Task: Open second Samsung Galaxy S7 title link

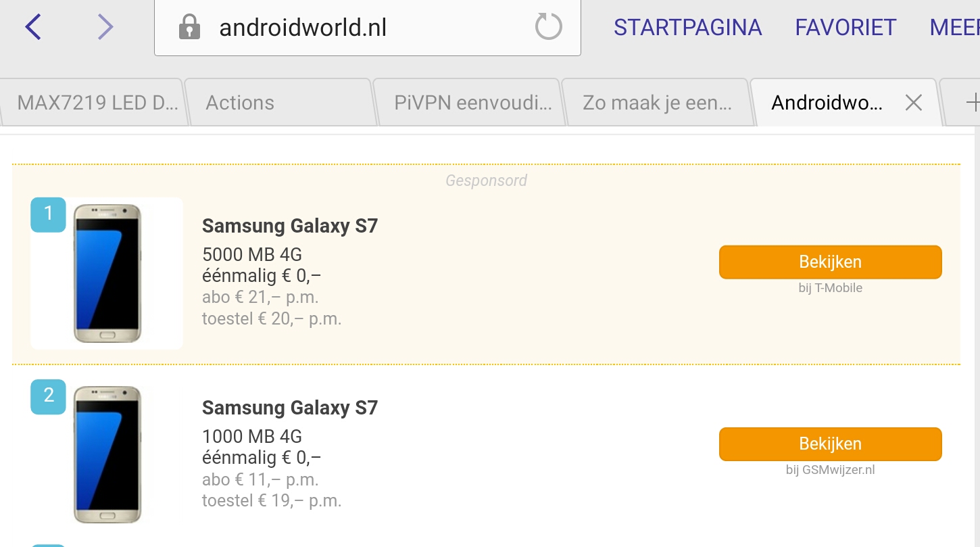Action: click(x=289, y=408)
